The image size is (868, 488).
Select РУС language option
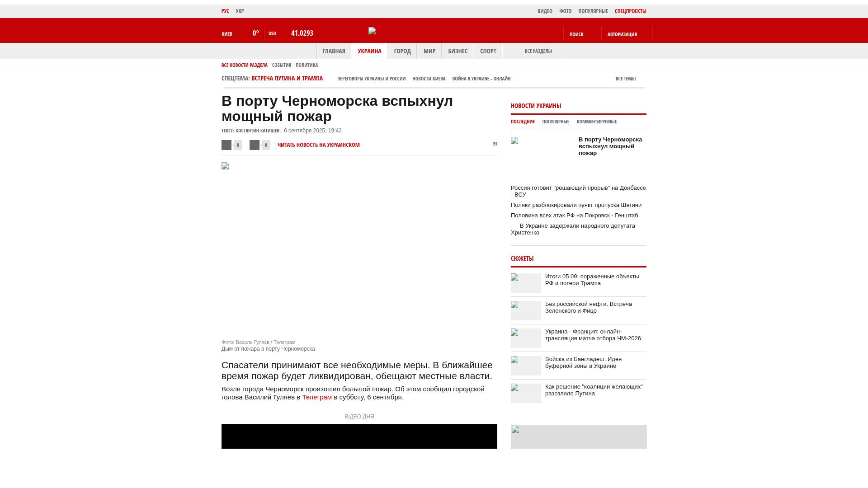[225, 11]
